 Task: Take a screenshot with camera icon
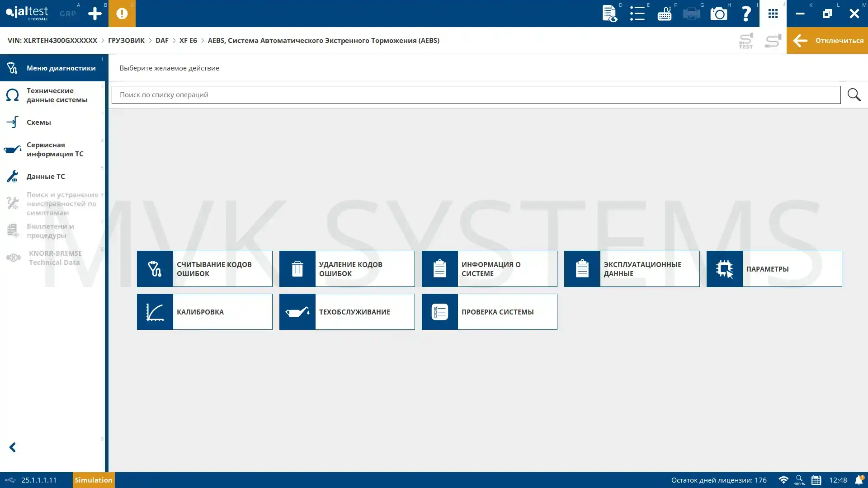pyautogui.click(x=719, y=14)
